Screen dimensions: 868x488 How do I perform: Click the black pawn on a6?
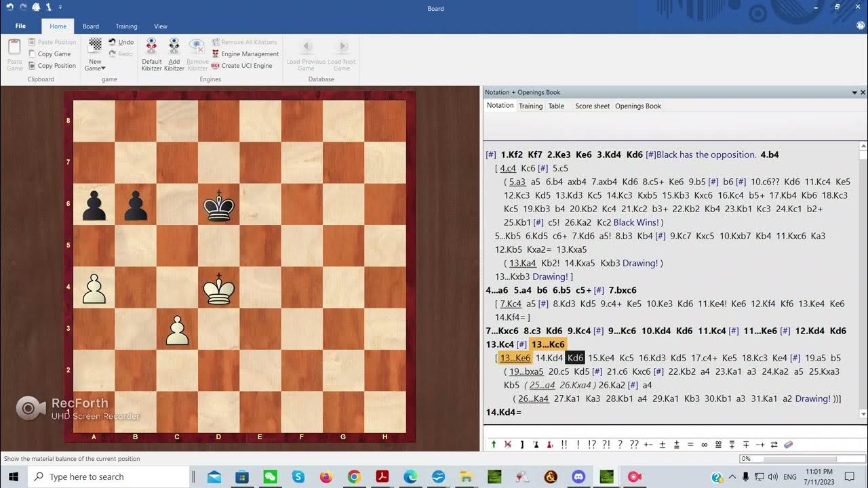coord(94,205)
